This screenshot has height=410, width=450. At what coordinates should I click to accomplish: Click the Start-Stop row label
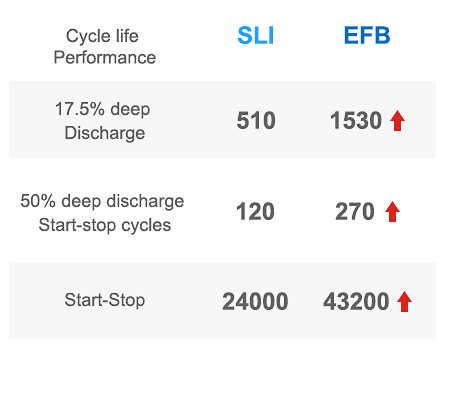[x=105, y=300]
